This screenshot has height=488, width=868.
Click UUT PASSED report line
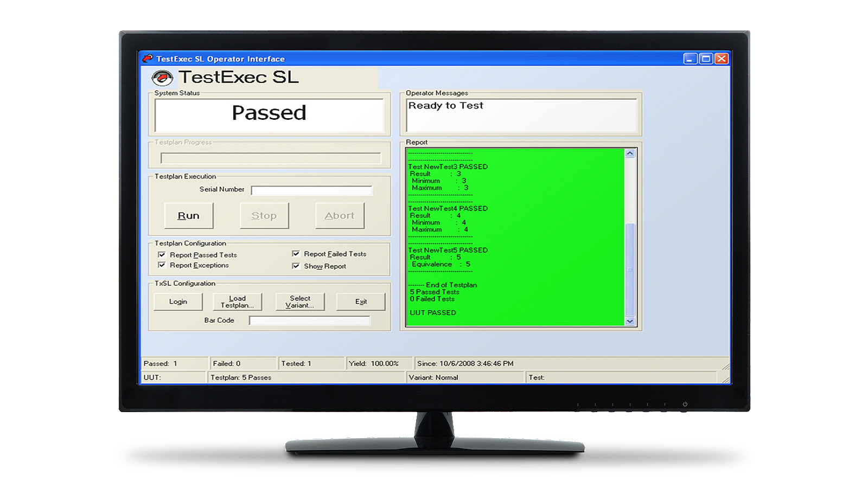[x=433, y=313]
